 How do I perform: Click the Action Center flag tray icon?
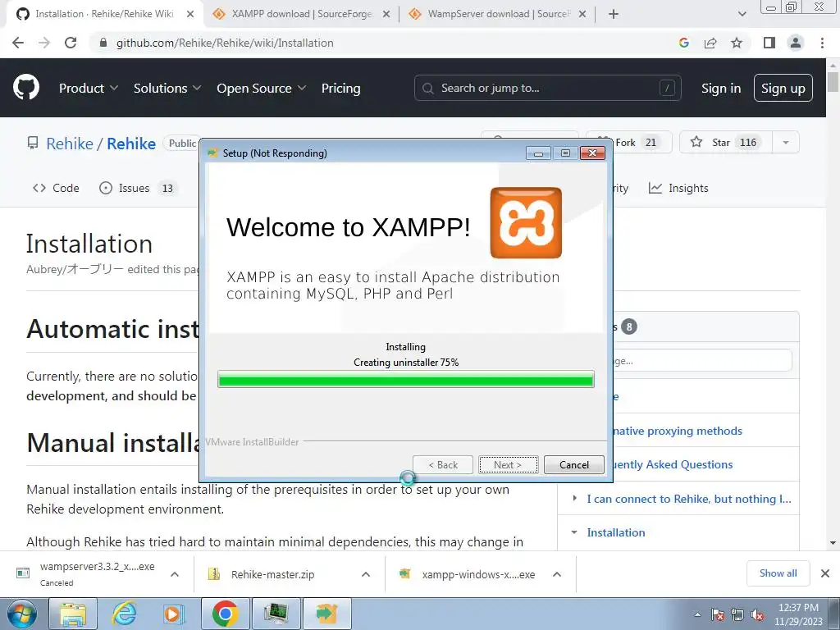[718, 614]
